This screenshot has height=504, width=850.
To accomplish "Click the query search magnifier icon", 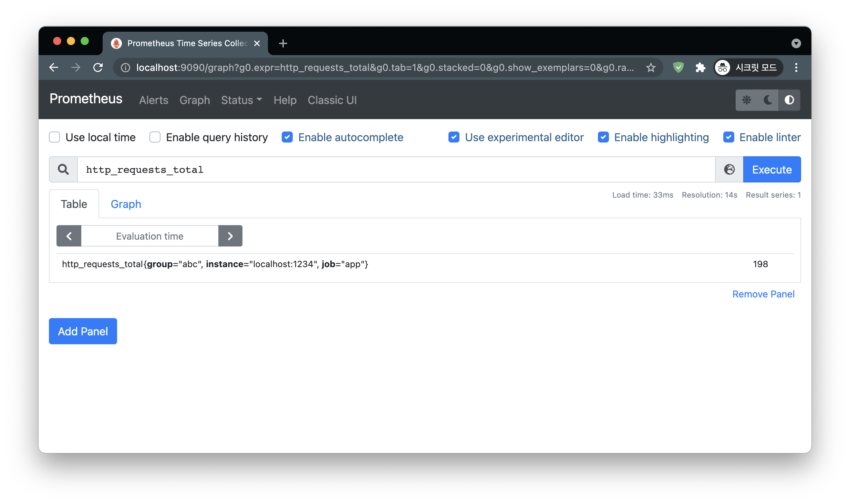I will click(63, 169).
